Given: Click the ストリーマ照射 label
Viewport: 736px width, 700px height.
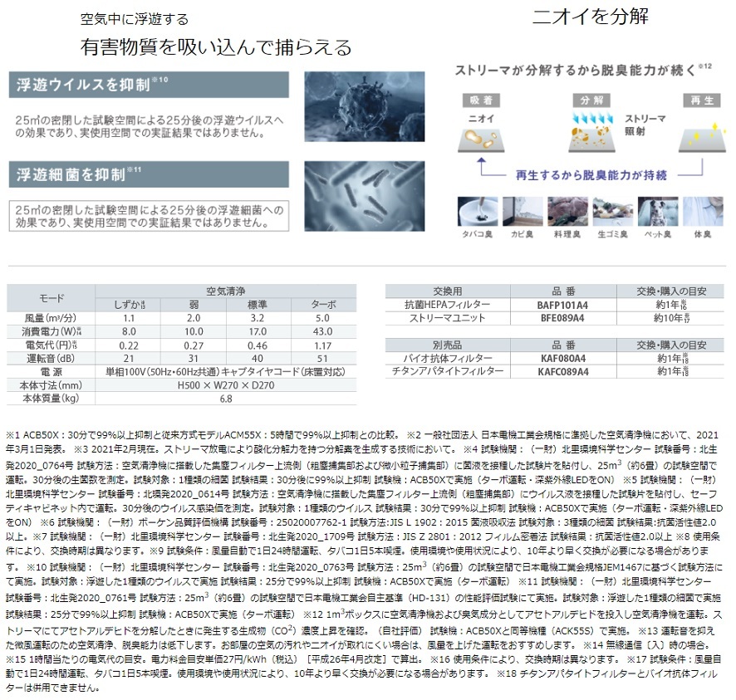Looking at the screenshot, I should (x=645, y=125).
